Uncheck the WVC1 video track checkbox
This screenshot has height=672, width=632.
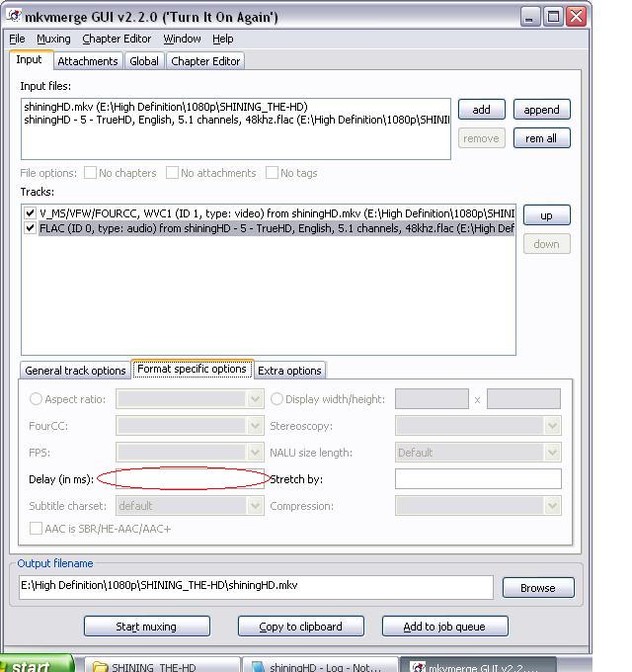(30, 213)
